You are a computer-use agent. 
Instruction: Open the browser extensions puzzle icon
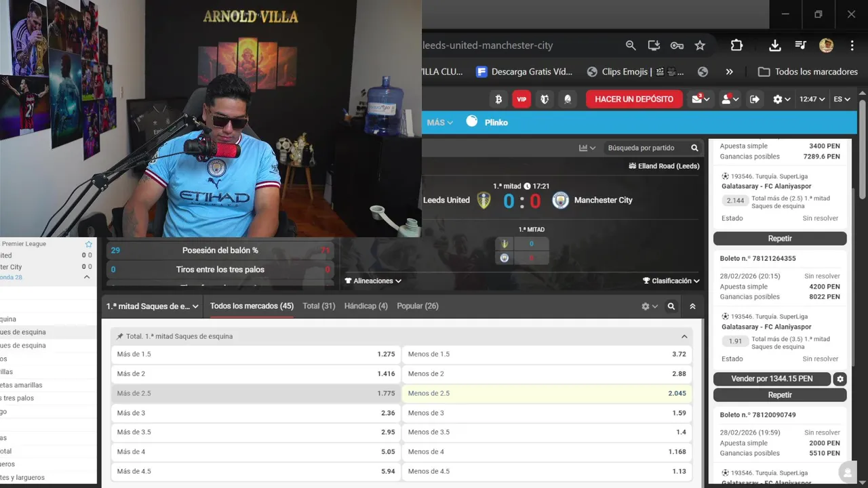pyautogui.click(x=736, y=45)
